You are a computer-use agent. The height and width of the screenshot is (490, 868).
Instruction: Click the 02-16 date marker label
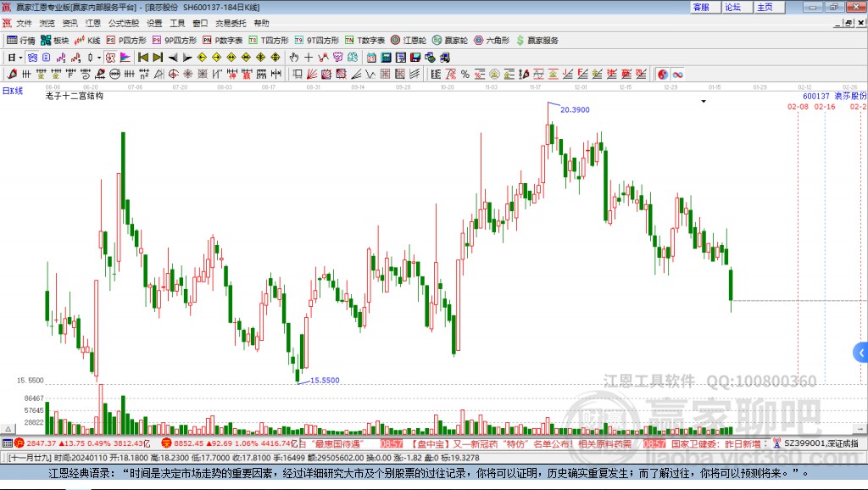click(x=824, y=106)
